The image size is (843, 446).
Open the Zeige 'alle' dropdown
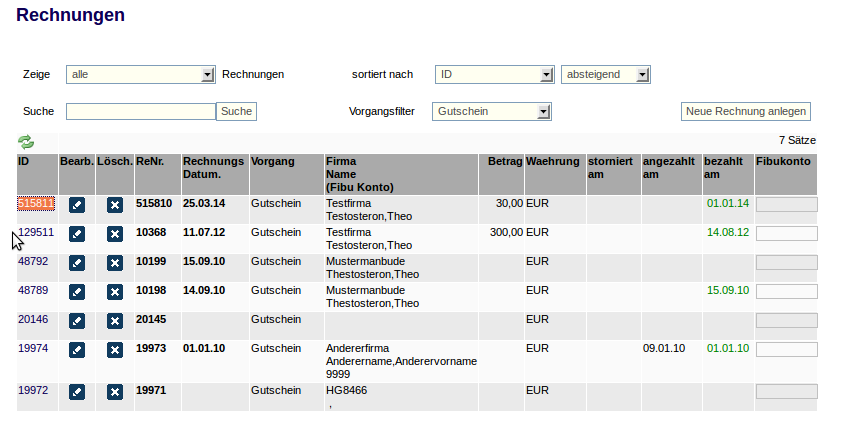tap(141, 74)
